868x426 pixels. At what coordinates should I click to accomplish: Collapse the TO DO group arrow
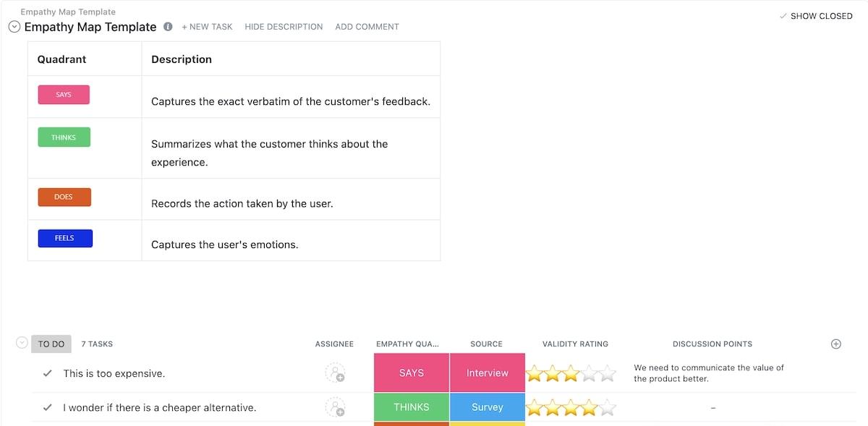pyautogui.click(x=22, y=343)
